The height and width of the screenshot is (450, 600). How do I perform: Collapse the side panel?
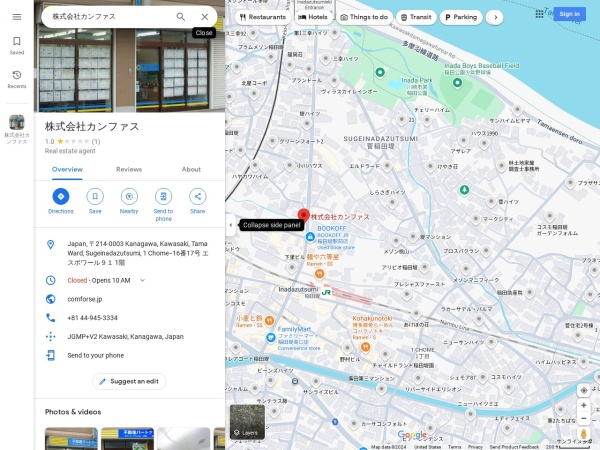point(231,225)
